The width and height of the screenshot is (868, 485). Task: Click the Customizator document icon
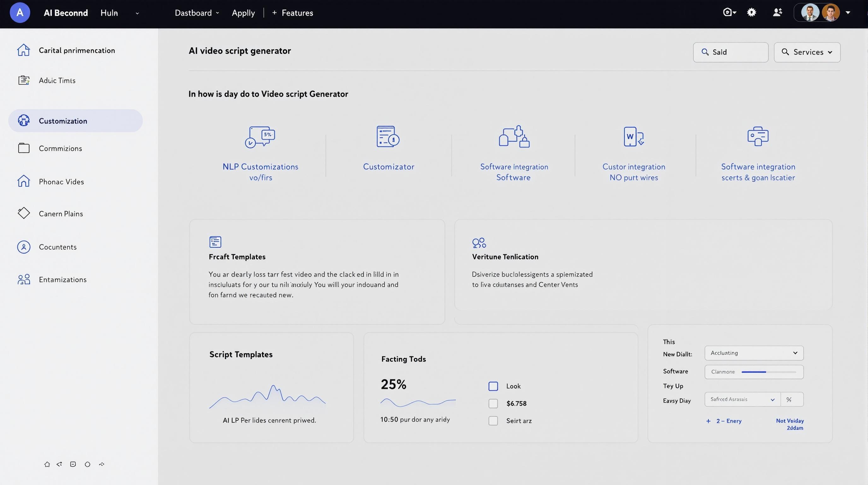(x=388, y=136)
